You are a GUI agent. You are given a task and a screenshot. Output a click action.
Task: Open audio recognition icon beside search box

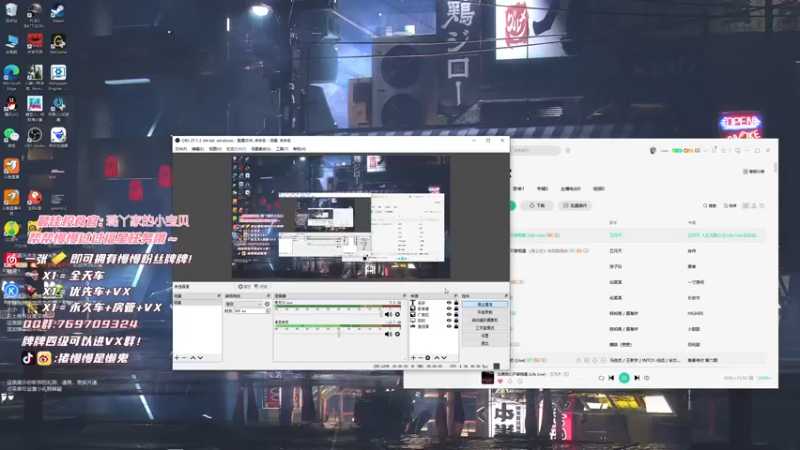click(568, 151)
